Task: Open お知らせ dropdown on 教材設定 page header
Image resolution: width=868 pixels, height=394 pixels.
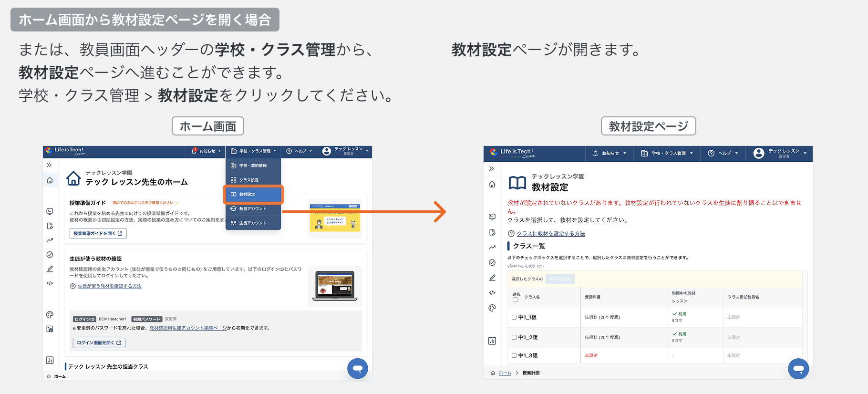Action: point(610,153)
